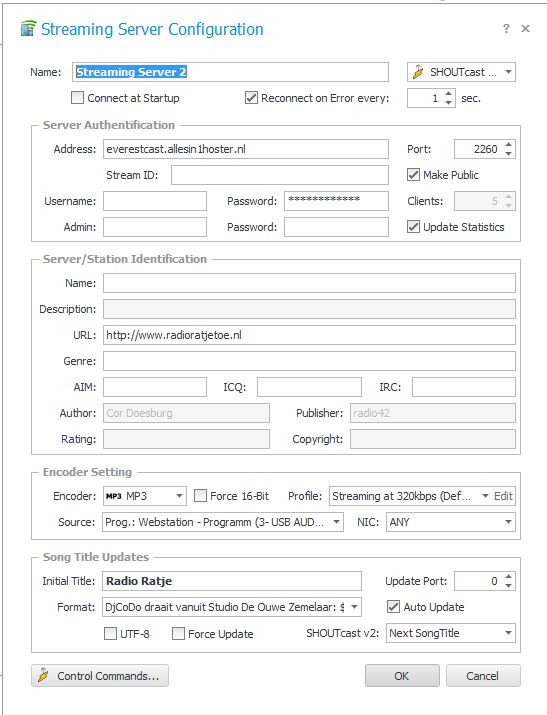
Task: Open the SHOUTcast v2 Next SongTitle dropdown
Action: click(x=451, y=633)
